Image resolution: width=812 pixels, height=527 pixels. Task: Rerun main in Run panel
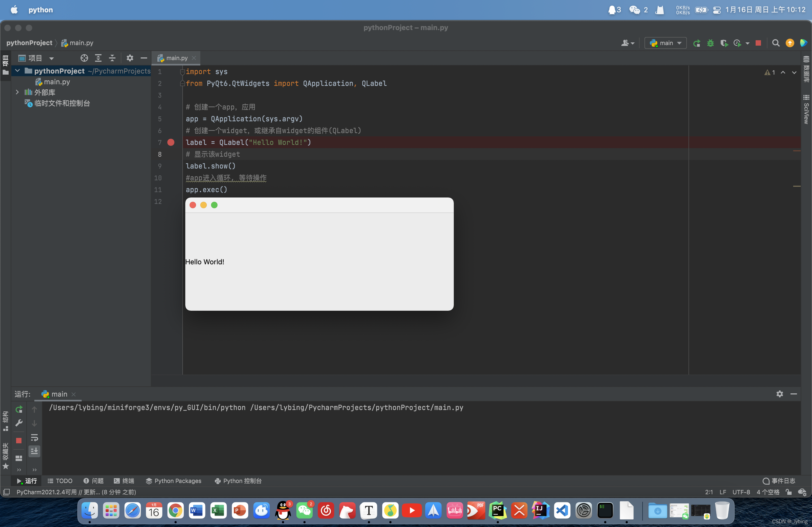pos(19,409)
